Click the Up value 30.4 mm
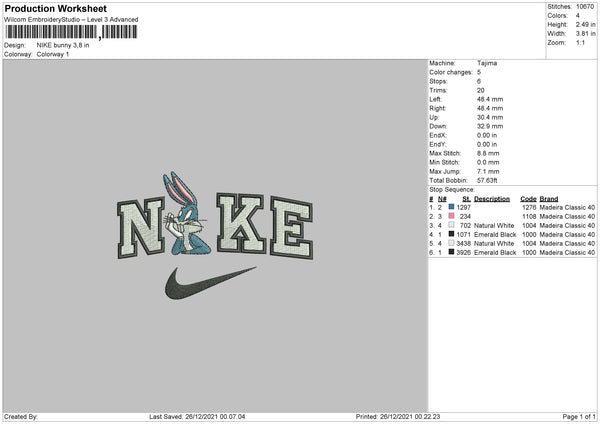Viewport: 600px width, 424px height. (x=490, y=117)
